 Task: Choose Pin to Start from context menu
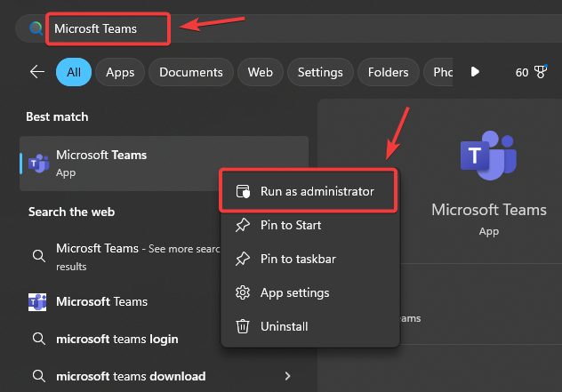(x=310, y=225)
